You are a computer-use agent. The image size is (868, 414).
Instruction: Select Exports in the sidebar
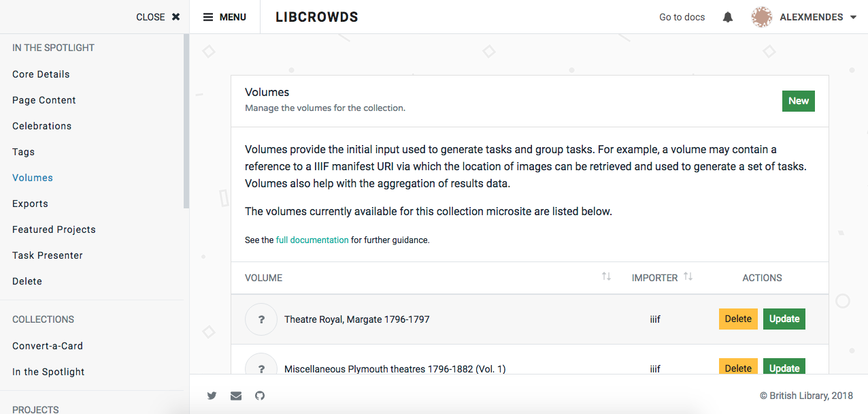(x=30, y=203)
